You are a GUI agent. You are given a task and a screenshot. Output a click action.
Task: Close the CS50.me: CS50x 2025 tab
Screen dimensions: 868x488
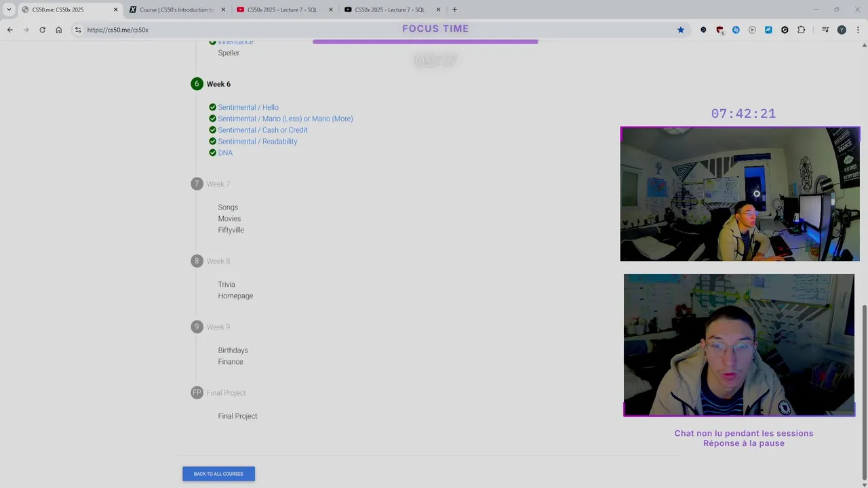click(115, 9)
